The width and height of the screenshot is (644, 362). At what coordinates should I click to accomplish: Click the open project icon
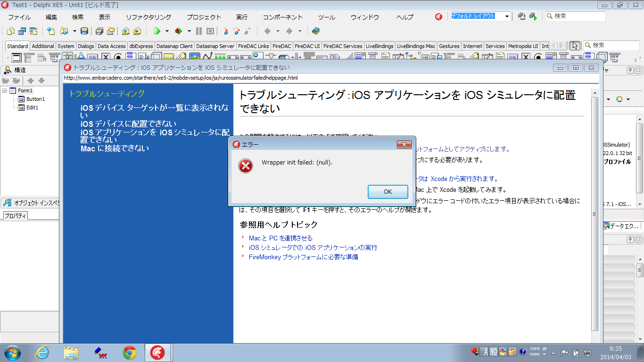pos(111,31)
